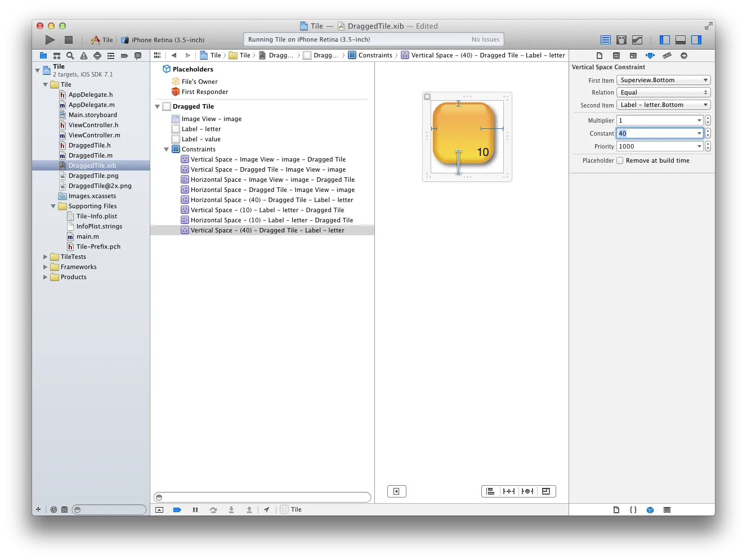
Task: Open the Tile scheme selector
Action: tap(102, 40)
